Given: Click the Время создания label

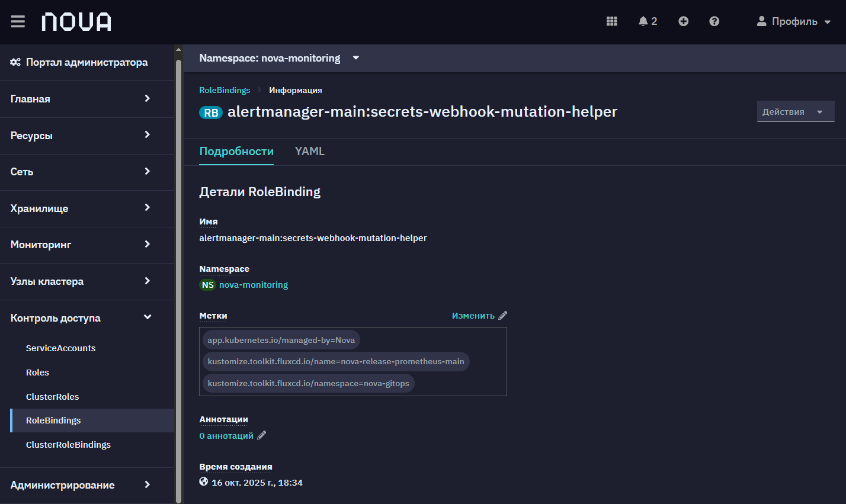Looking at the screenshot, I should pyautogui.click(x=236, y=467).
